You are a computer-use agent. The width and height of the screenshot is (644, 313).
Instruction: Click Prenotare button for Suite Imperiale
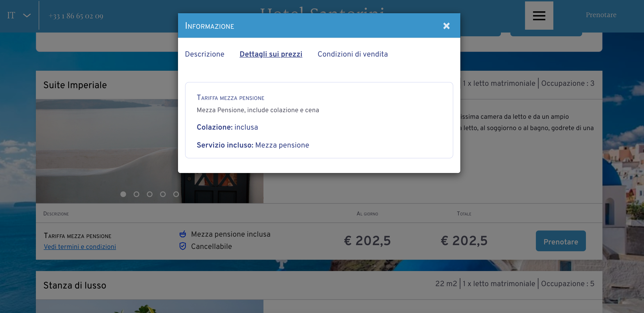pos(560,241)
